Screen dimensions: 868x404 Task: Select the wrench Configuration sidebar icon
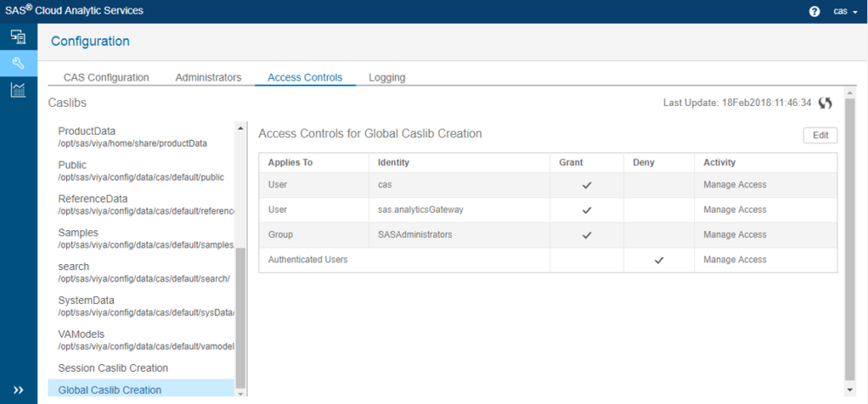coord(18,63)
